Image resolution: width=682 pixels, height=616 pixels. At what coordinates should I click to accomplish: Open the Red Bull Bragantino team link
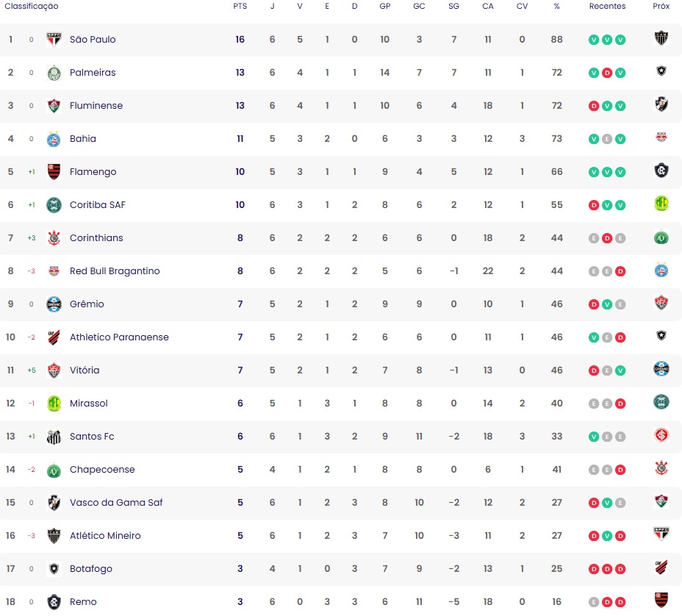point(115,271)
